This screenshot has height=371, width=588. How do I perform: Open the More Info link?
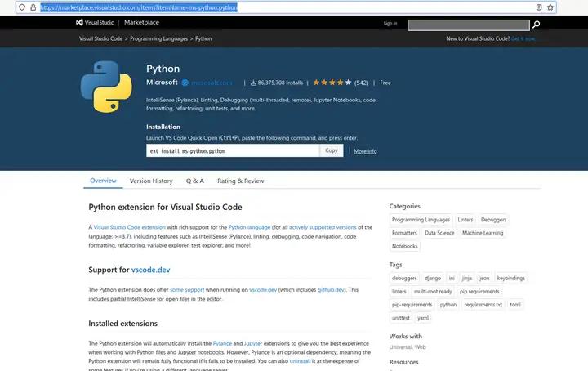click(365, 151)
